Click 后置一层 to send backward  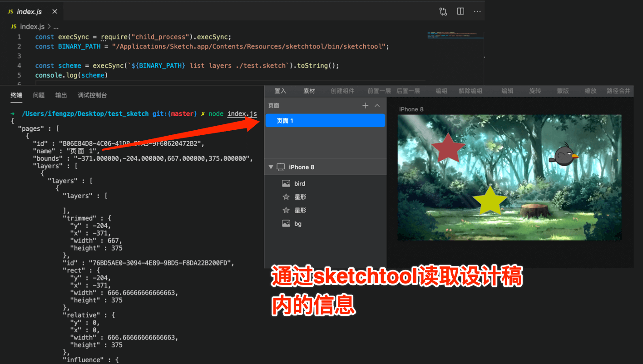(408, 91)
